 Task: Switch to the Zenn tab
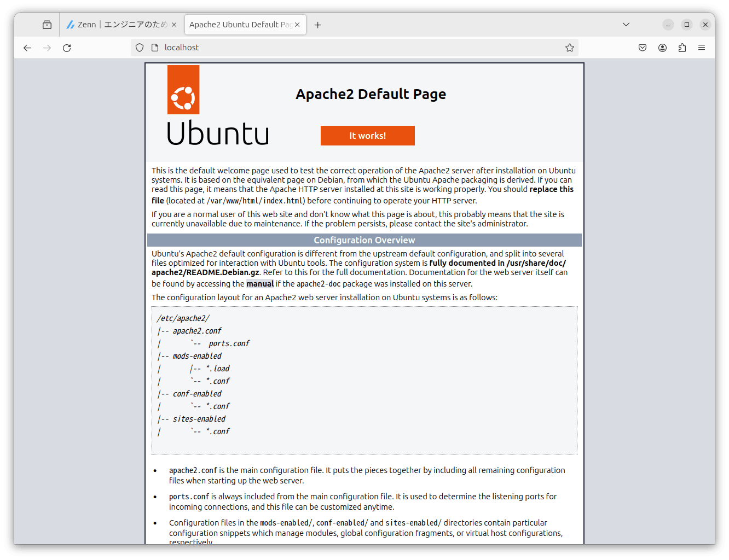pyautogui.click(x=121, y=25)
